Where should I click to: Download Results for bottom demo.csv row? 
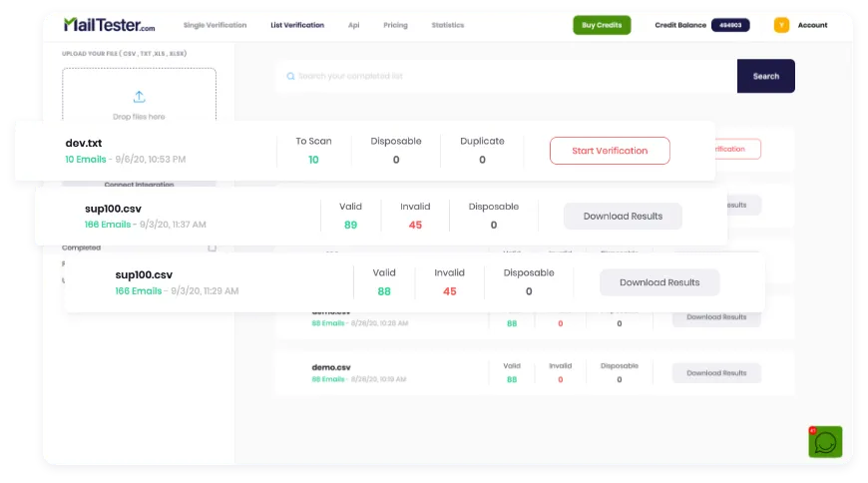[x=716, y=373]
